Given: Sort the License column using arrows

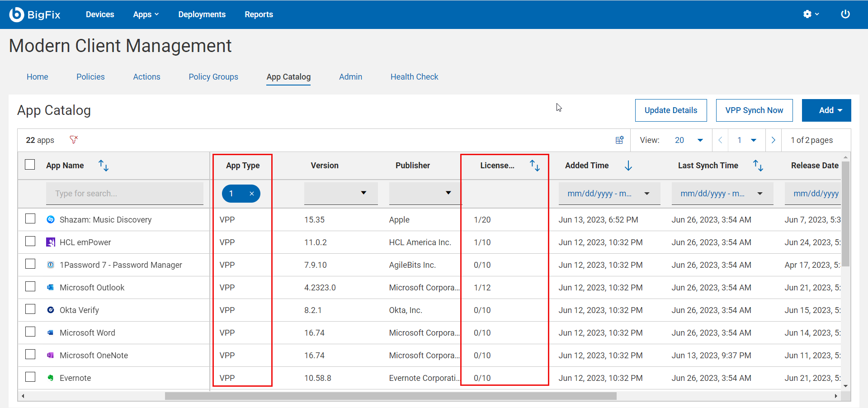Looking at the screenshot, I should coord(535,166).
